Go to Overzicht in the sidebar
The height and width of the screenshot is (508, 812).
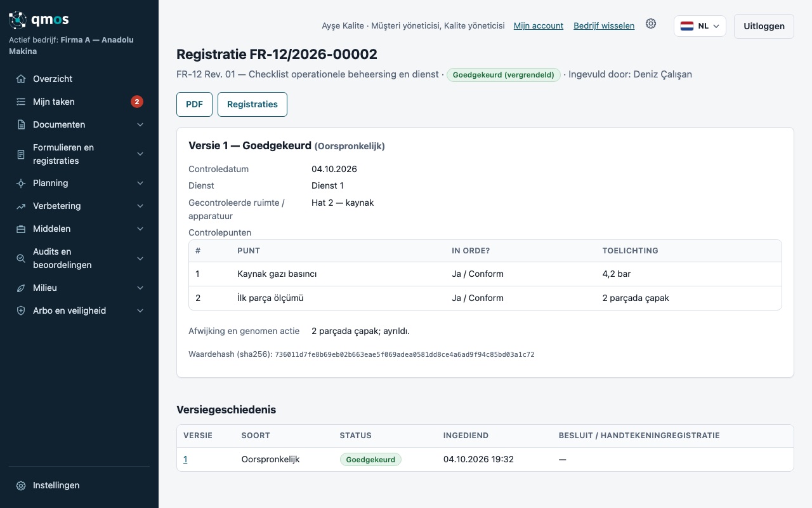[x=79, y=79]
